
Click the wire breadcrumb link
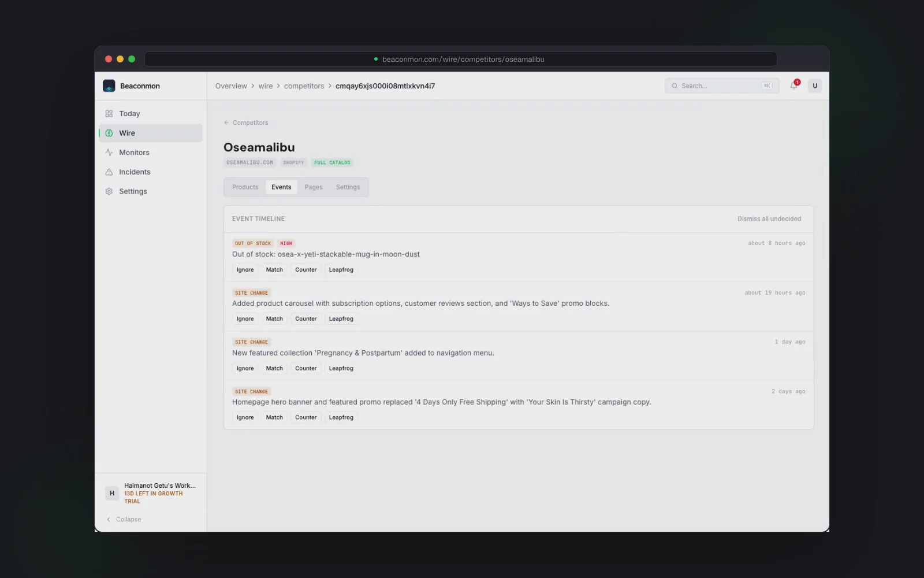coord(266,86)
